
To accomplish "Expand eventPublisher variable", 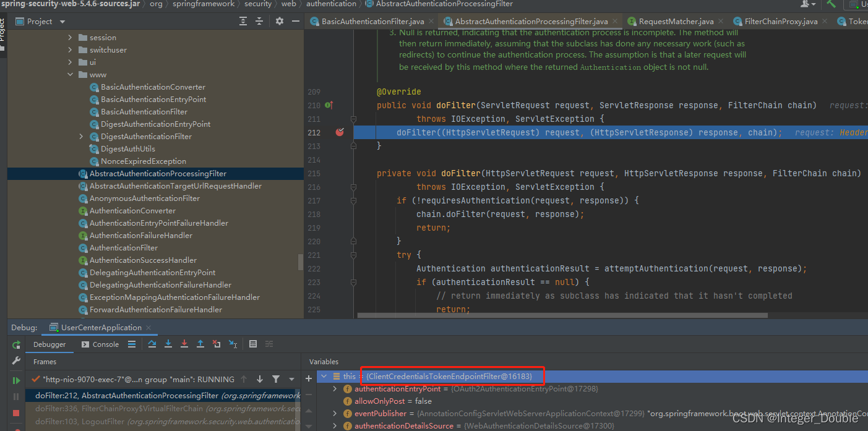I will [335, 414].
